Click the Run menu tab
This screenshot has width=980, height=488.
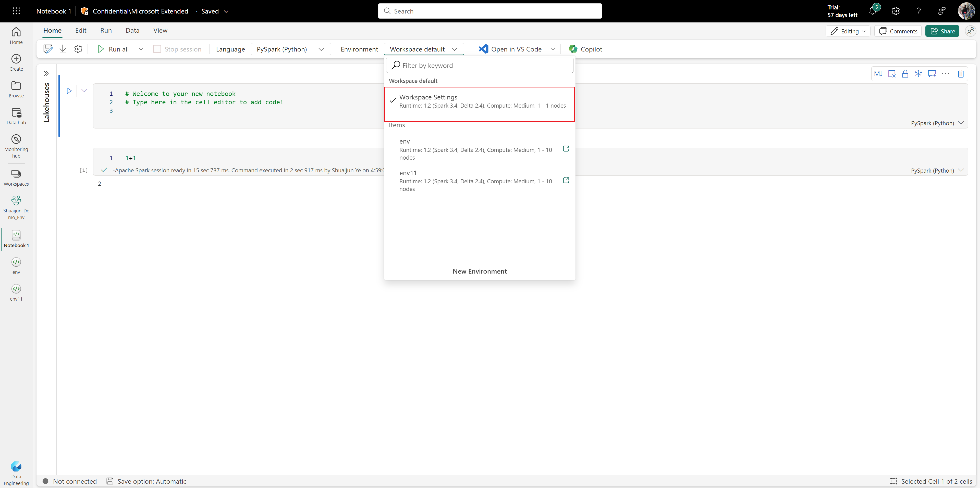106,30
